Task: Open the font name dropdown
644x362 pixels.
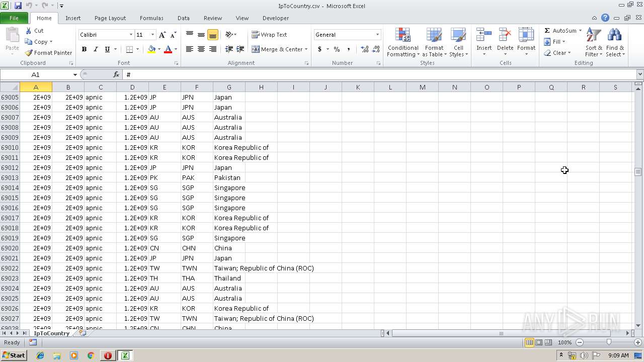Action: (131, 35)
